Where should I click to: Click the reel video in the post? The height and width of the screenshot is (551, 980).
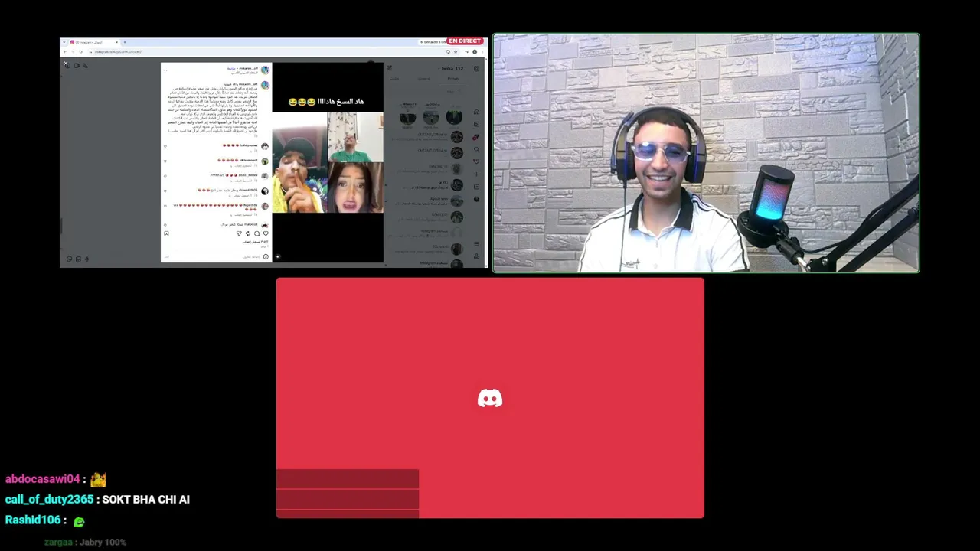[328, 162]
